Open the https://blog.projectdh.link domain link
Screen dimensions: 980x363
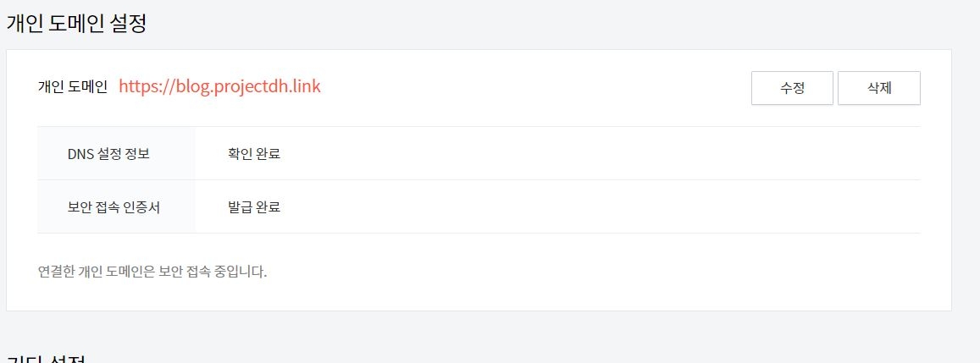coord(219,86)
